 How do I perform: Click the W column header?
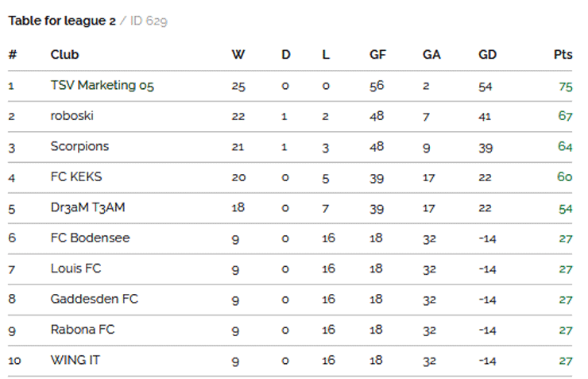(238, 55)
